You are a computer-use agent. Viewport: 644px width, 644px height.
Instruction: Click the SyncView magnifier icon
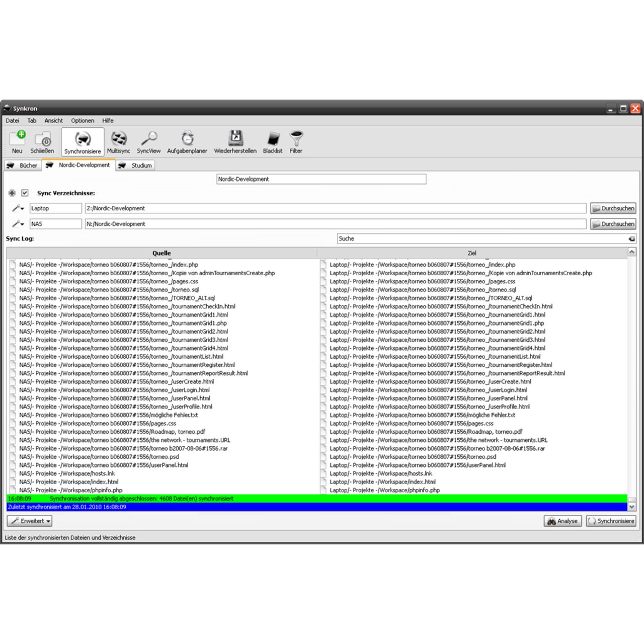click(x=148, y=141)
